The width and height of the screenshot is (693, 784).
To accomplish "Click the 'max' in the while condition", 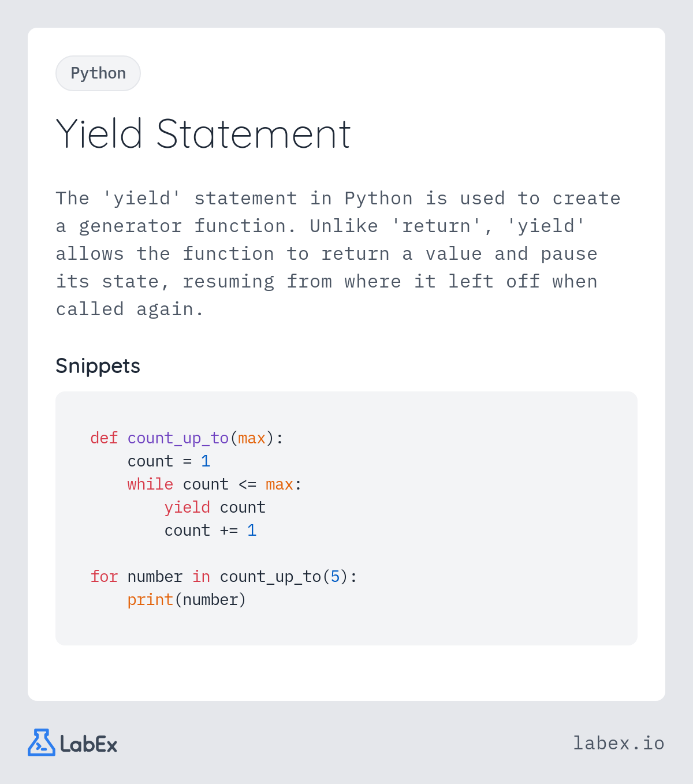I will 280,484.
